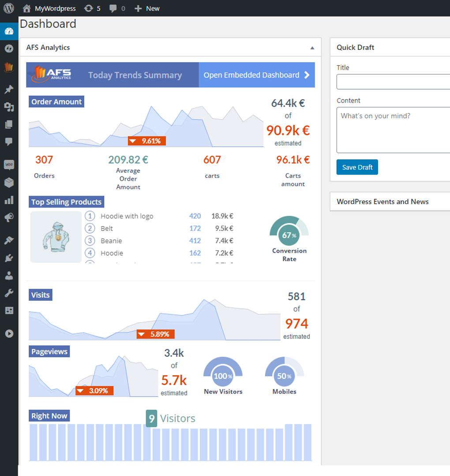Open the AFS Analytics flame logo in the sidebar
This screenshot has width=450, height=476.
(9, 66)
